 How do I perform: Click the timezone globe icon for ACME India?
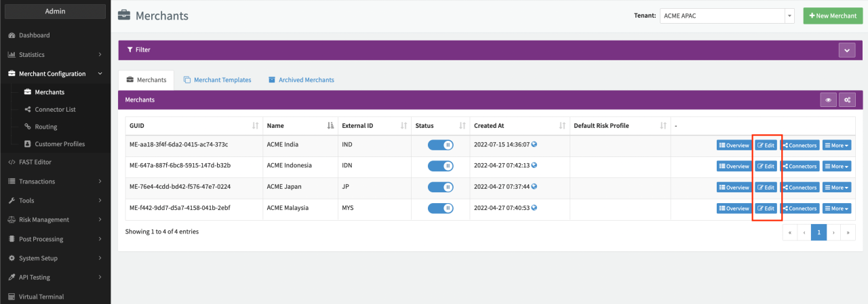(534, 144)
